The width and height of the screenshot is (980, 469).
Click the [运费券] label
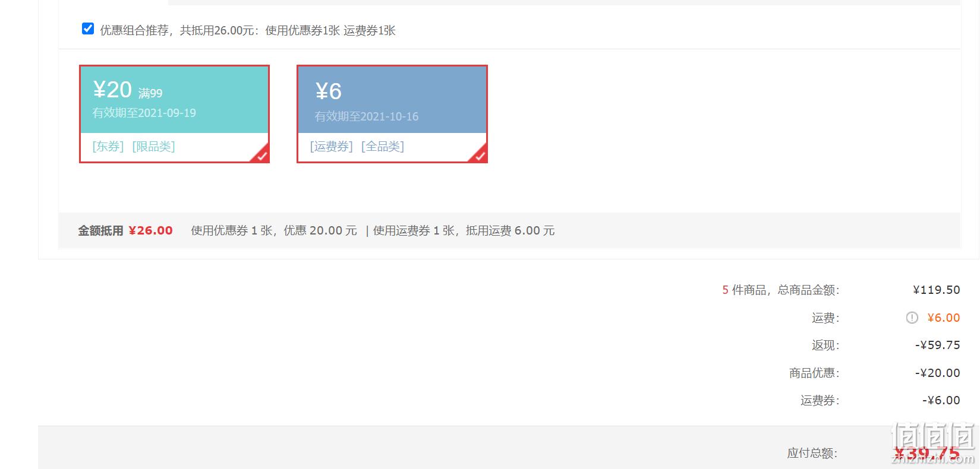pos(331,147)
